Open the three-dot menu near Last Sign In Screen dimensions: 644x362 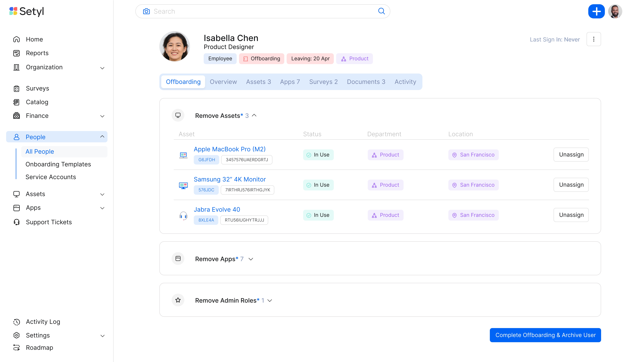[594, 39]
